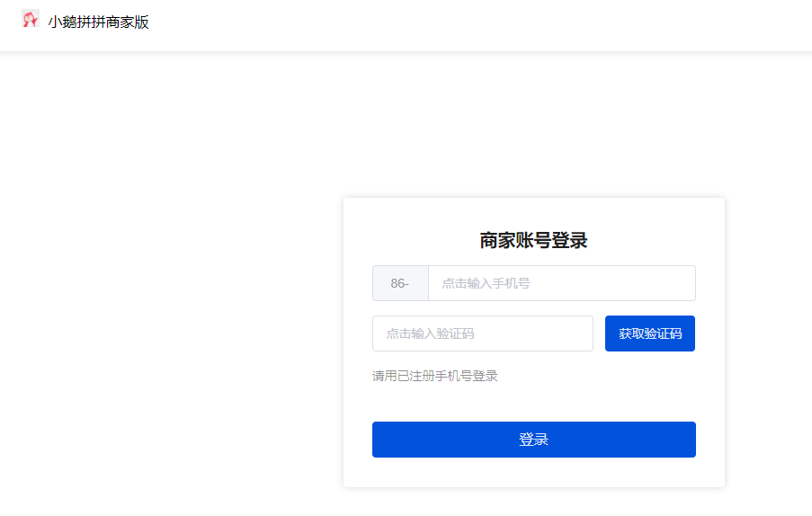Focus the phone number input field

(562, 283)
